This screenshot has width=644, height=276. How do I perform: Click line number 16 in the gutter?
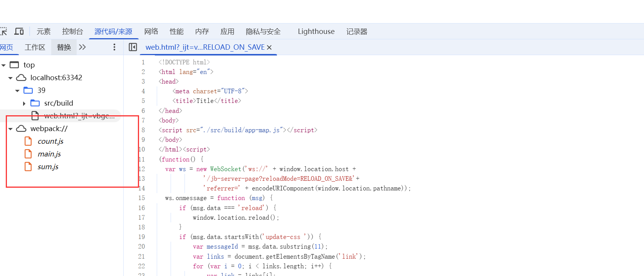[x=141, y=208]
